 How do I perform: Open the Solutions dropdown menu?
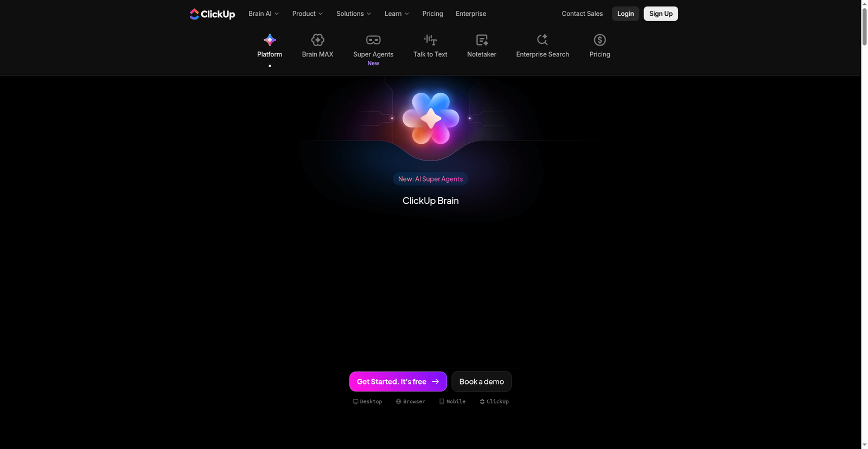354,14
